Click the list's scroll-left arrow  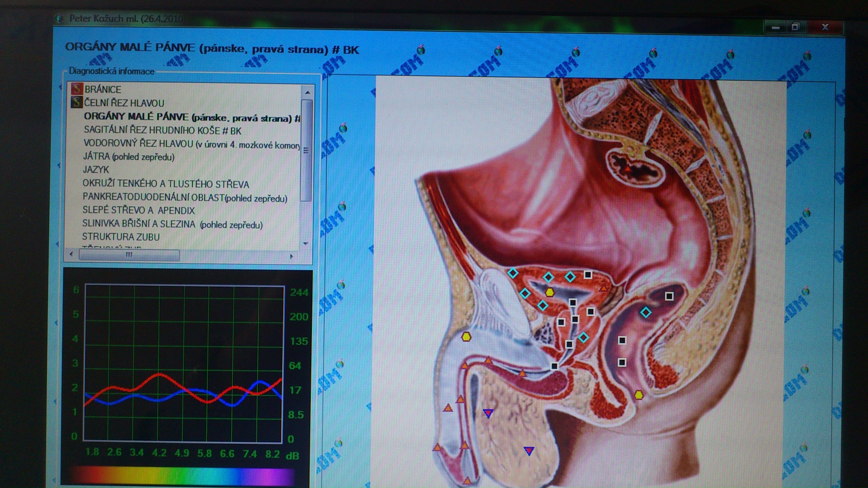click(71, 255)
